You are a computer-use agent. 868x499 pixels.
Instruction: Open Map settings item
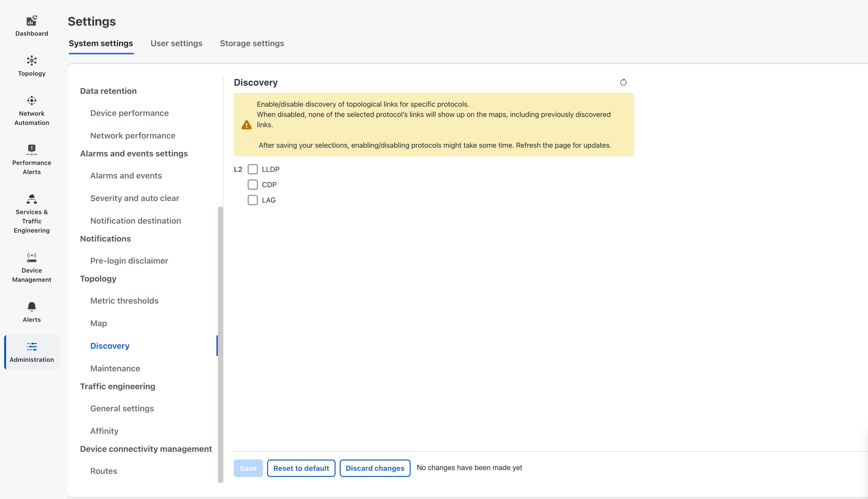98,324
